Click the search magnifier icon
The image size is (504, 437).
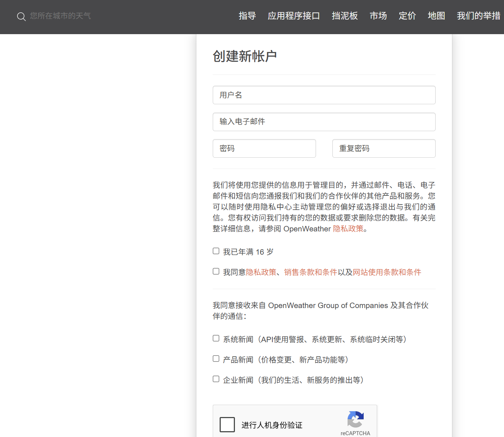21,16
